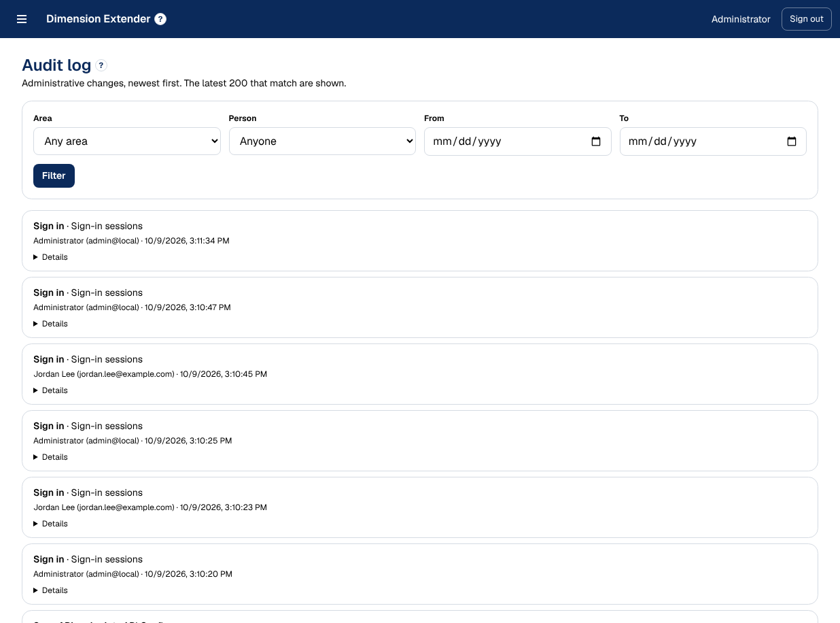Open the Area dropdown
The width and height of the screenshot is (840, 623).
[x=127, y=141]
